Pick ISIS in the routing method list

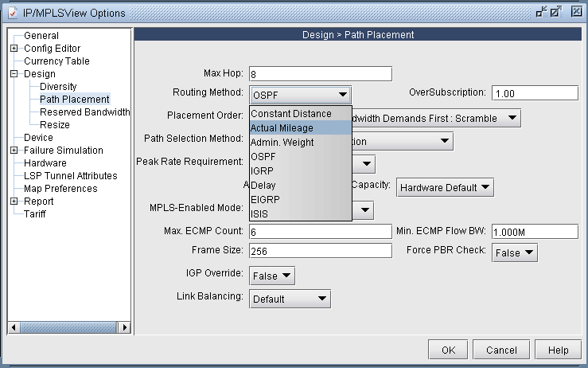click(300, 213)
